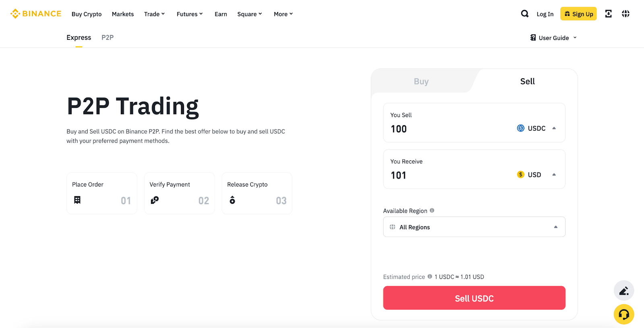Click the You Sell amount field
The width and height of the screenshot is (644, 328).
tap(443, 129)
